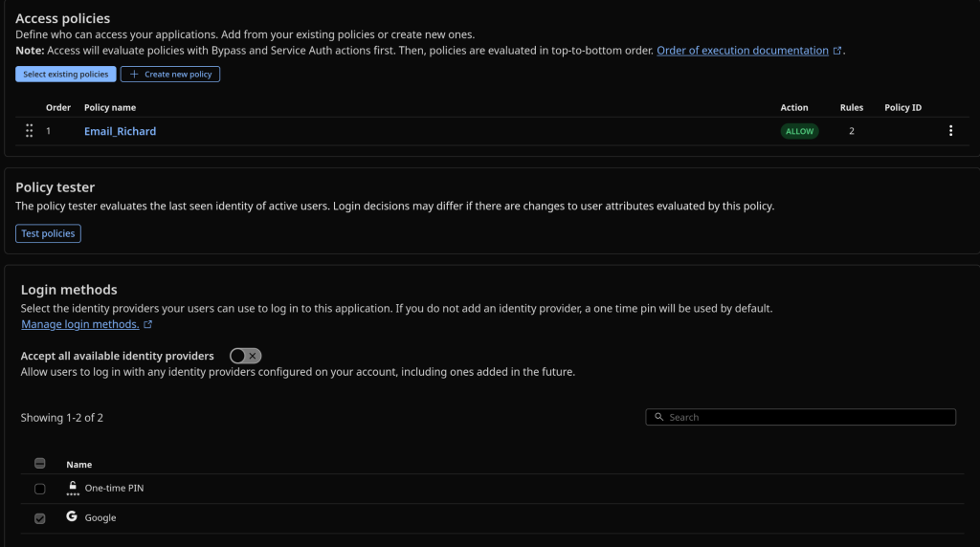The height and width of the screenshot is (547, 980).
Task: Check the One-time PIN checkbox
Action: pos(40,489)
